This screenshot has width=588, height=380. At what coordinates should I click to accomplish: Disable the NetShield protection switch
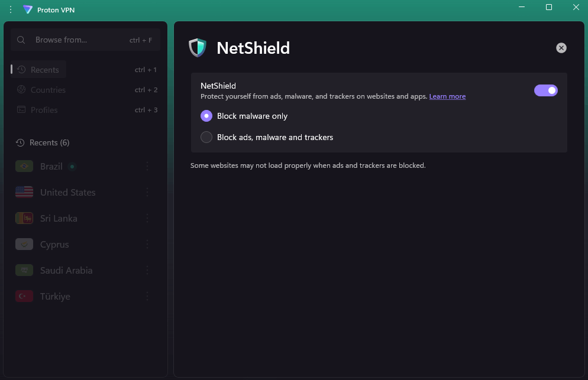pos(545,90)
